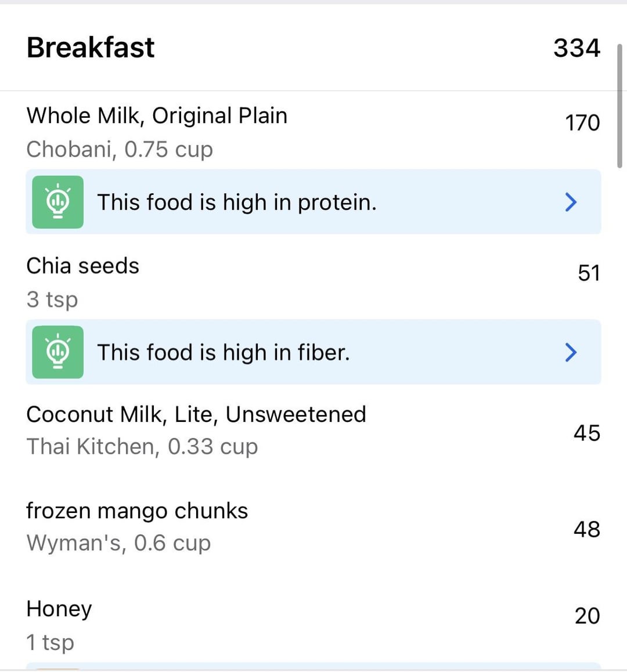Viewport: 627px width, 672px height.
Task: Open Whole Milk, Original Plain entry
Action: pos(157,116)
